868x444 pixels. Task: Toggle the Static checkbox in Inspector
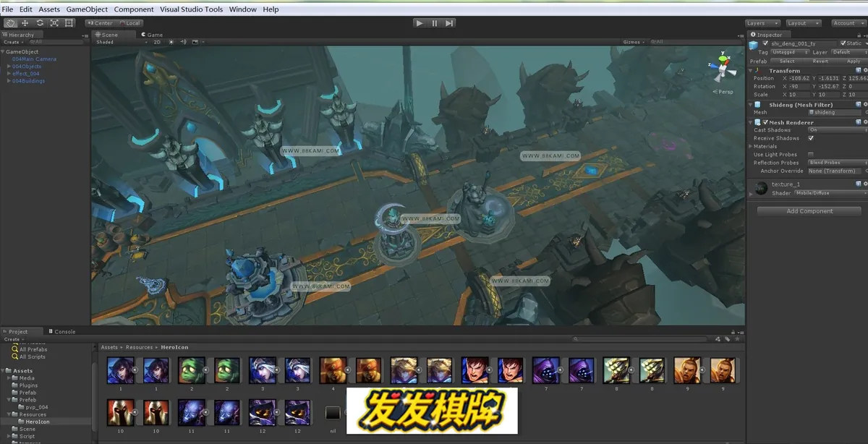pyautogui.click(x=843, y=43)
